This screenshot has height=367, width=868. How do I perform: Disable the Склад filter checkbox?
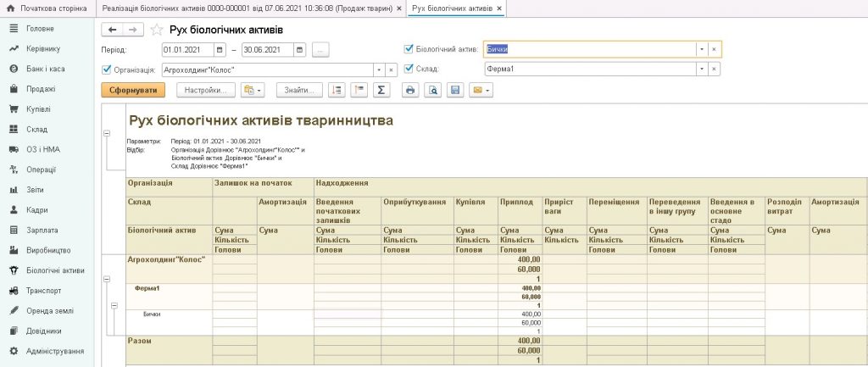click(x=409, y=69)
